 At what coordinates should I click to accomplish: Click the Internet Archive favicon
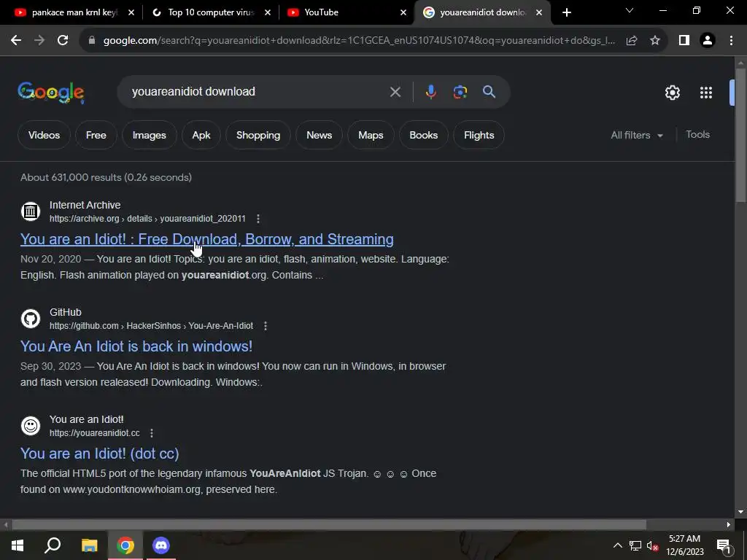tap(31, 211)
